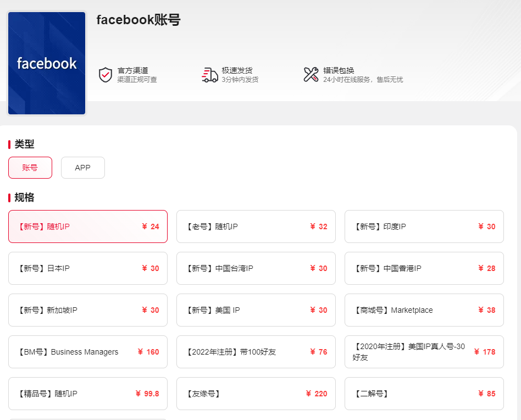Pick the 【2020年注册】美国IP真人号-30好友 option
The width and height of the screenshot is (521, 420).
[x=424, y=352]
